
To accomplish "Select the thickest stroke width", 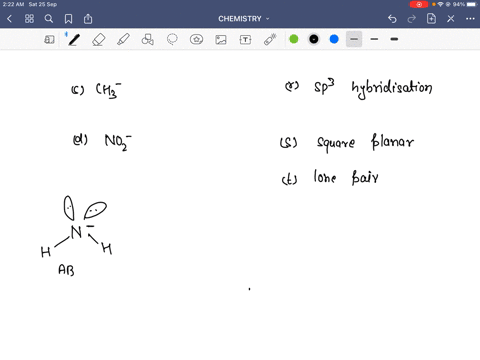I will (x=394, y=39).
